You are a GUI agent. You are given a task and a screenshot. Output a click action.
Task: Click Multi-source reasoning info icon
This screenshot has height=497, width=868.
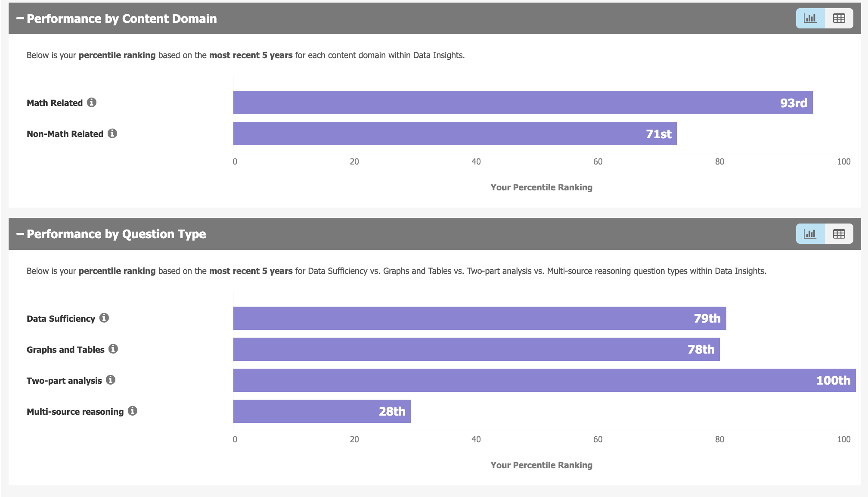(x=133, y=411)
